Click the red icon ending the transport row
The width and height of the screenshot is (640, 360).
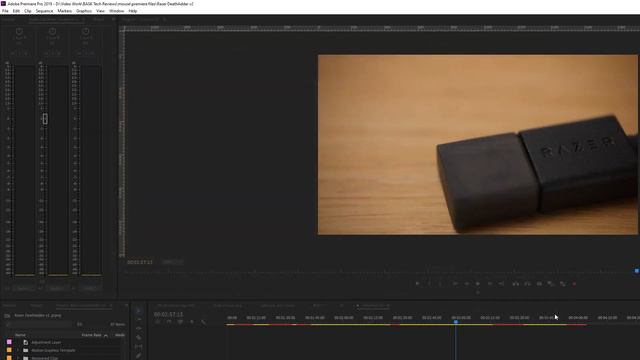click(x=574, y=284)
